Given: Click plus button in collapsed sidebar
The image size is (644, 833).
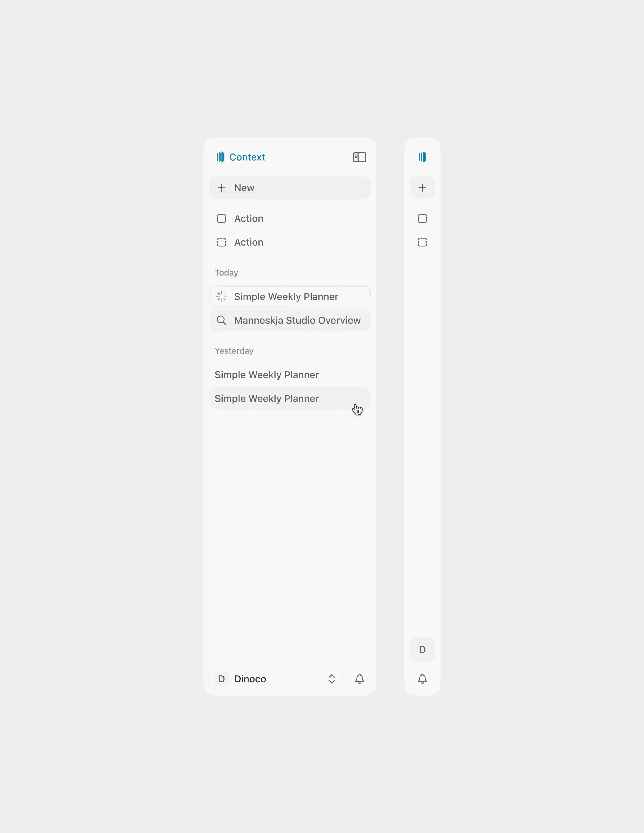Looking at the screenshot, I should [x=422, y=188].
